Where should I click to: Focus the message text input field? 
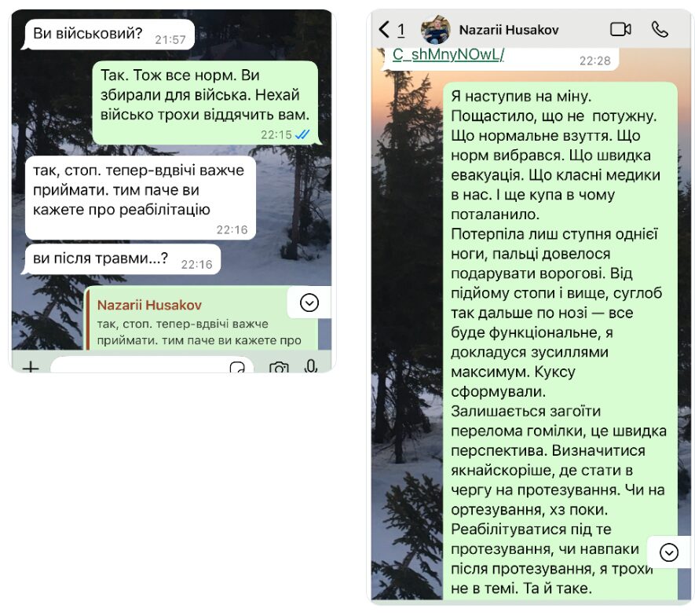(152, 365)
